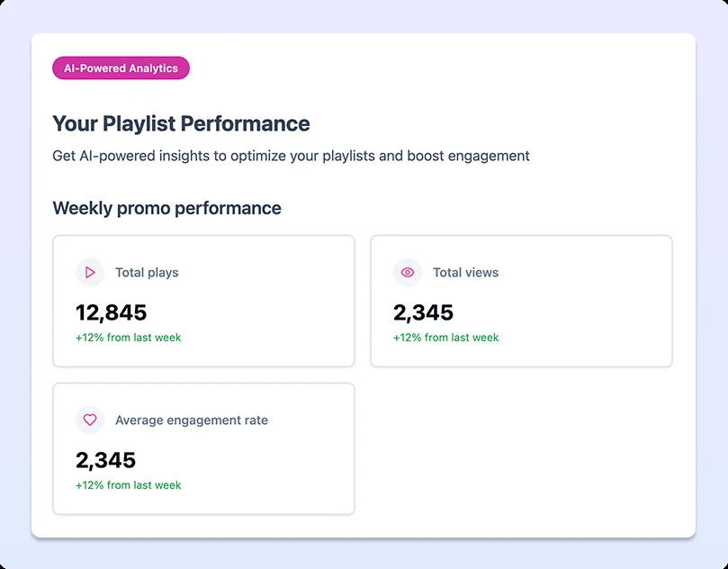Expand the Weekly promo performance section
The width and height of the screenshot is (728, 569).
[x=166, y=208]
